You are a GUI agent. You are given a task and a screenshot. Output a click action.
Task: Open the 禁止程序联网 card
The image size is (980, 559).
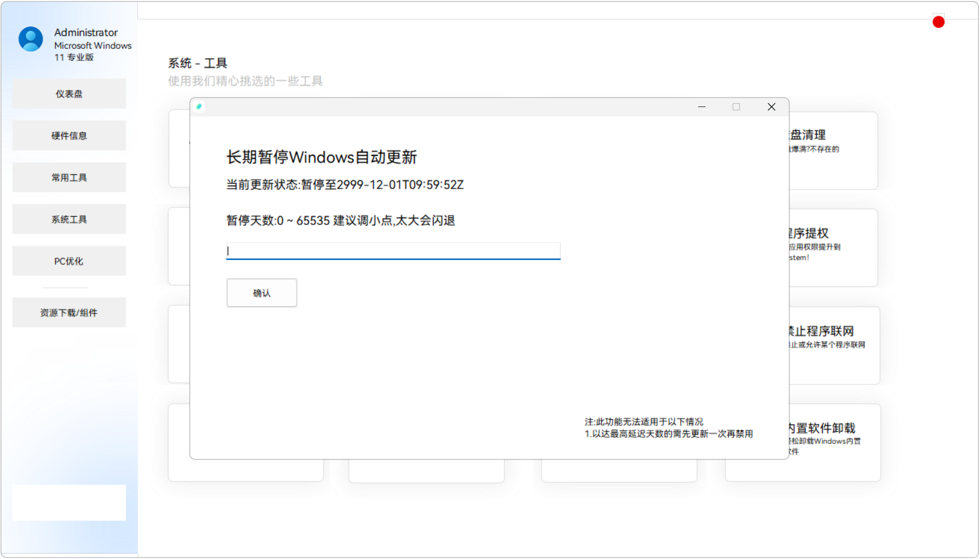coord(834,345)
